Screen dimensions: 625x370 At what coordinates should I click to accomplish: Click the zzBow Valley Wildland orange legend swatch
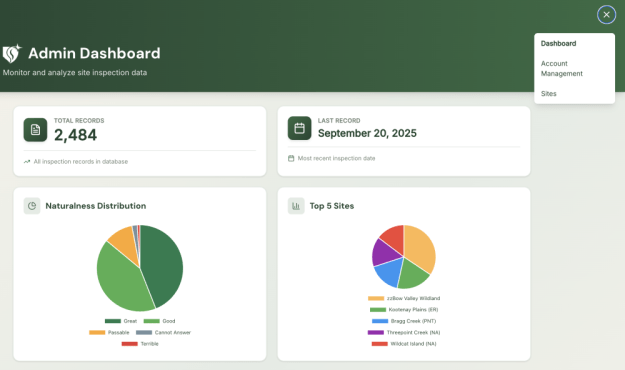pyautogui.click(x=376, y=298)
